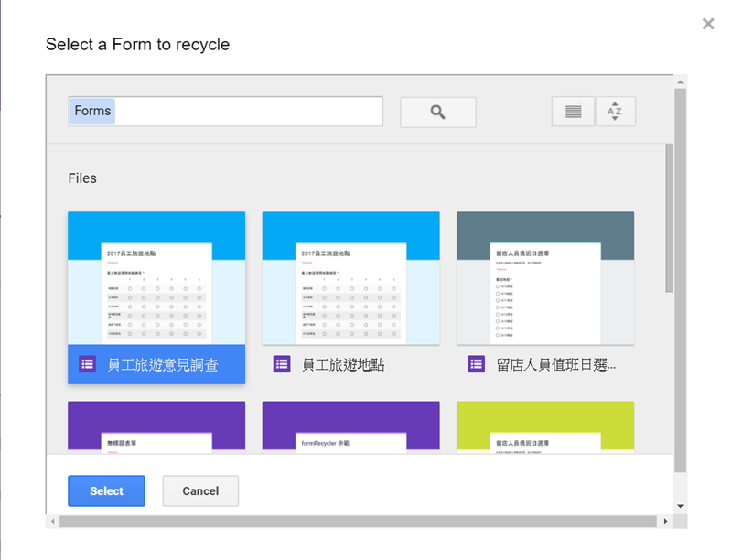732x560 pixels.
Task: Click the magnifying glass search button
Action: pos(437,112)
